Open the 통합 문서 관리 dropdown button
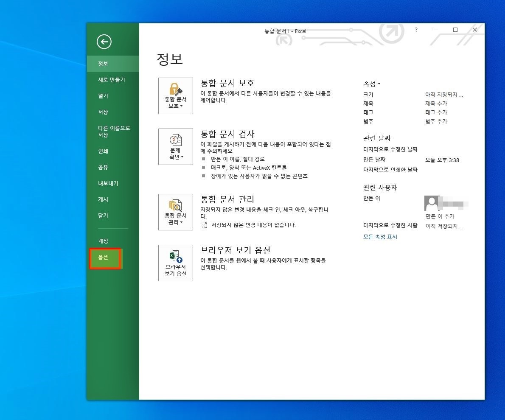The width and height of the screenshot is (505, 420). [176, 212]
